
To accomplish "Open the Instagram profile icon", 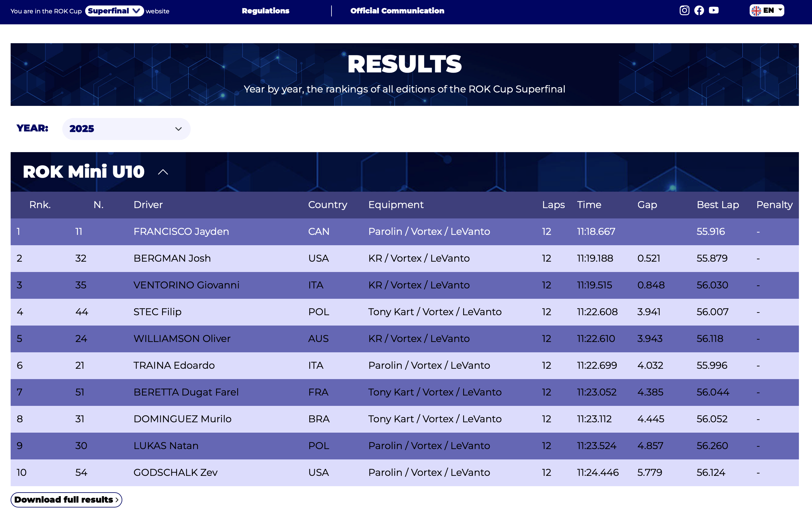I will coord(684,10).
